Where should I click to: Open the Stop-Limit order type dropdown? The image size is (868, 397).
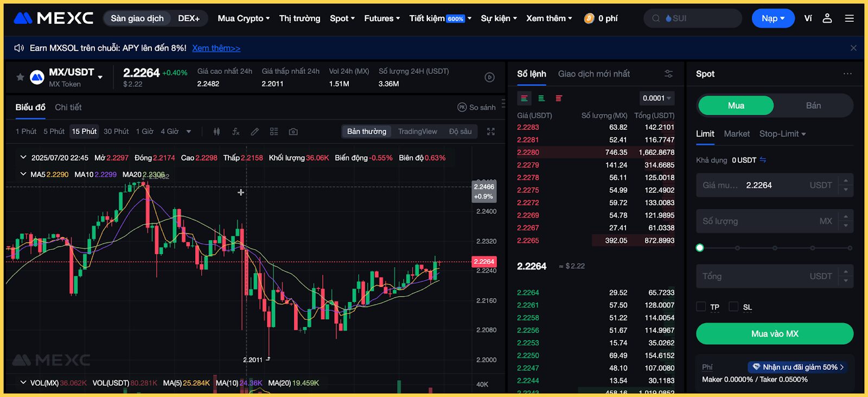tap(782, 134)
